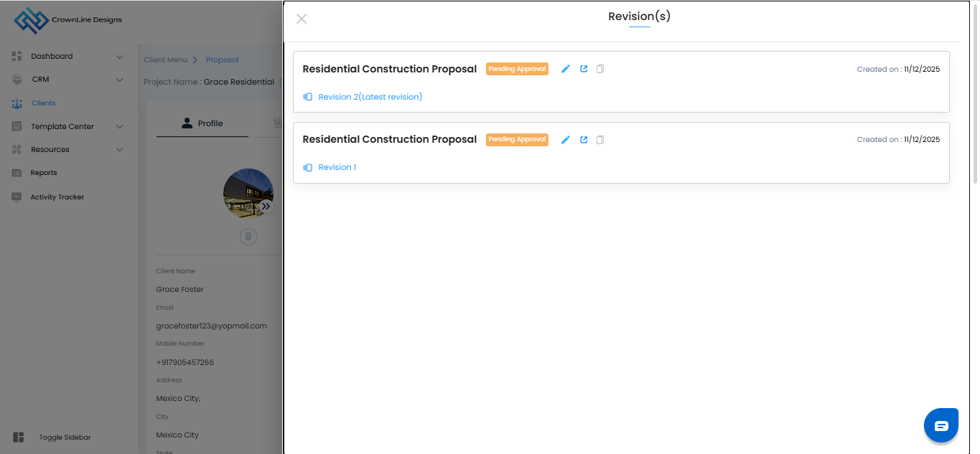
Task: Open the Revision 1 link
Action: [337, 167]
